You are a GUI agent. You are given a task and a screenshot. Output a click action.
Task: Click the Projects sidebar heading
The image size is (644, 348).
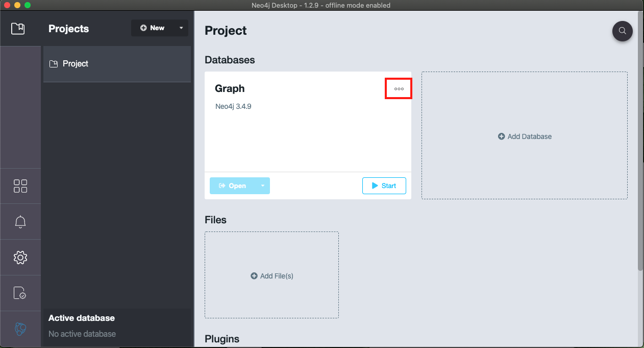point(69,29)
